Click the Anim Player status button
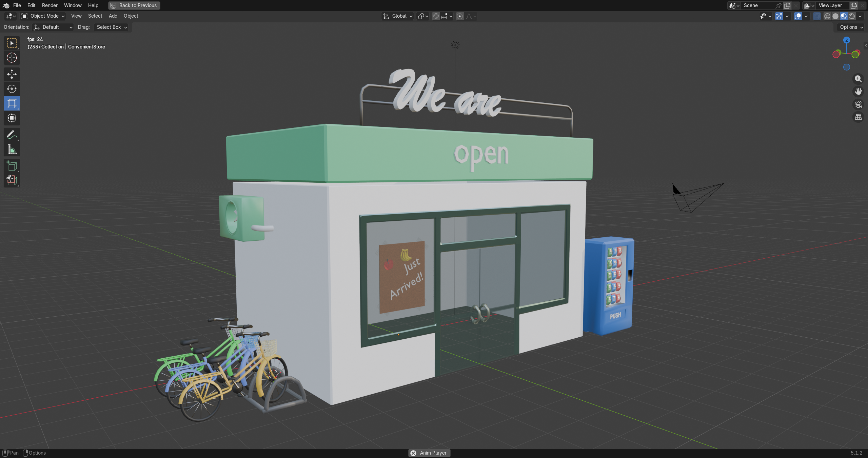This screenshot has width=868, height=458. pos(429,453)
